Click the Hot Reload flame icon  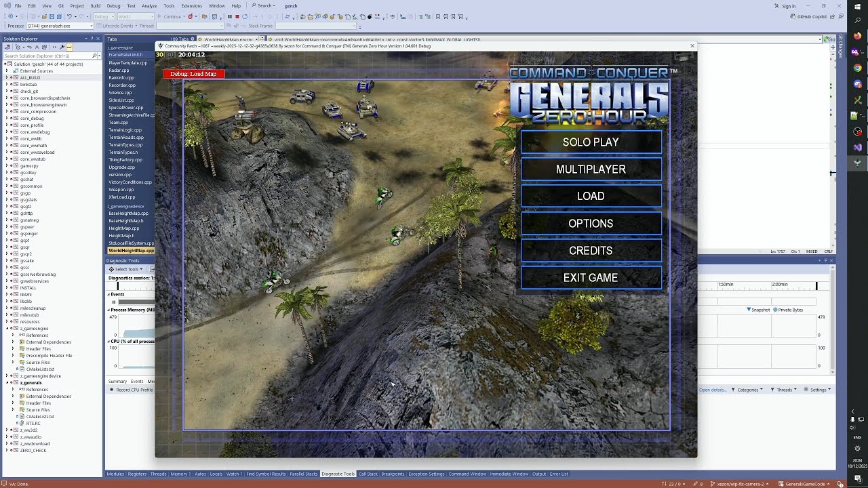click(191, 16)
